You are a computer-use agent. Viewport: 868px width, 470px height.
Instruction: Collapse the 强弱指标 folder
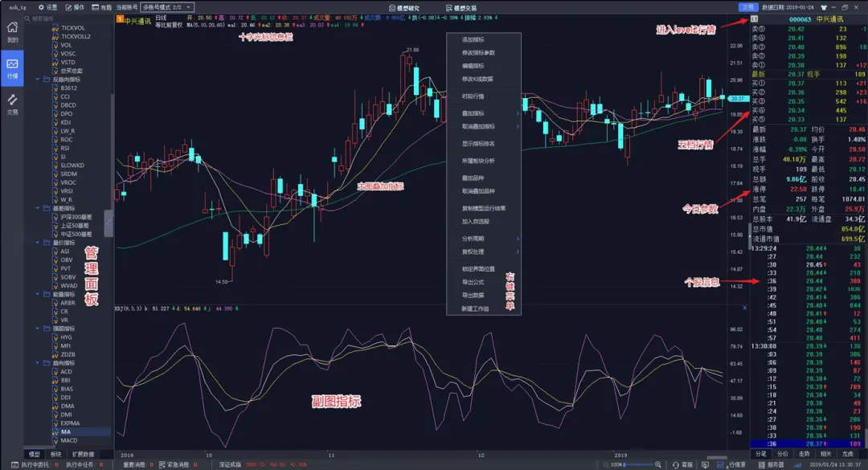pyautogui.click(x=38, y=329)
